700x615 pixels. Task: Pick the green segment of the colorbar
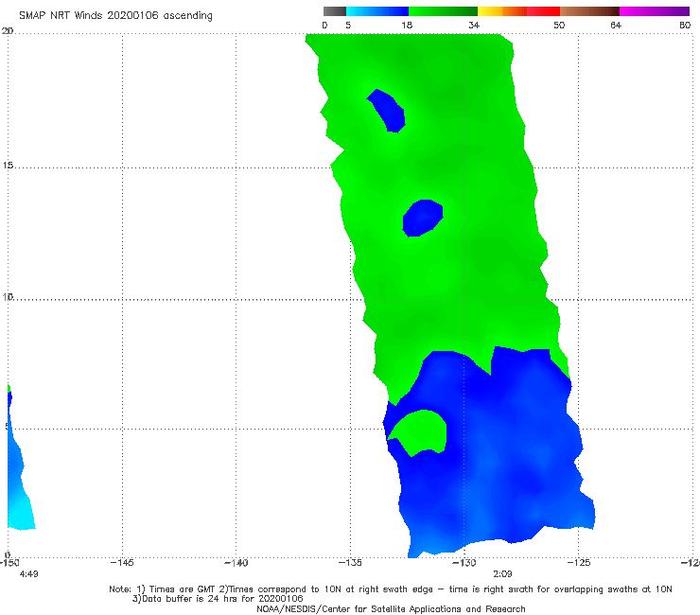443,11
